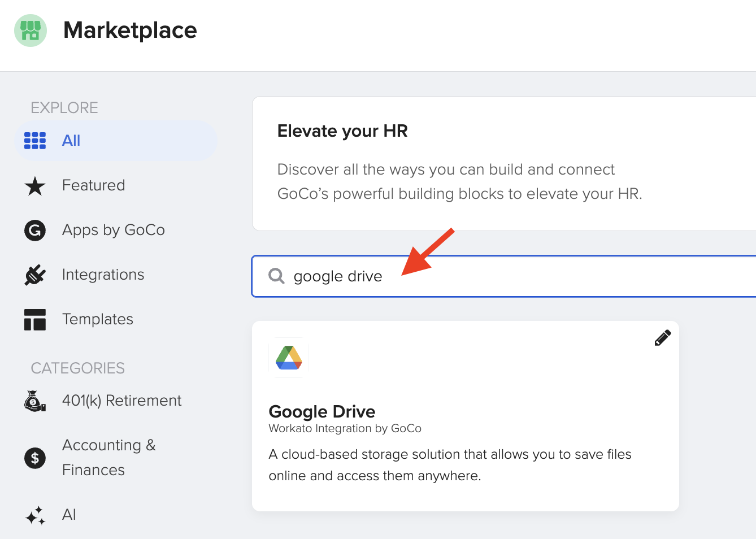Open the All explore section

point(116,141)
